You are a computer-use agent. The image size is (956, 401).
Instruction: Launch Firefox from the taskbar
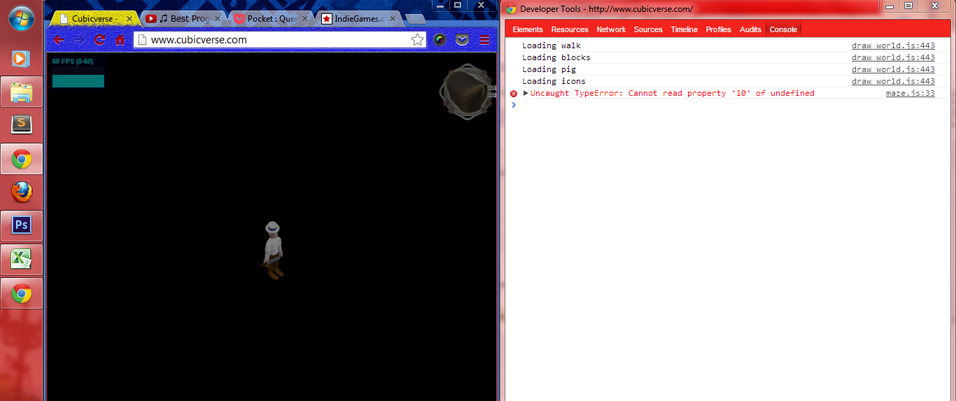[x=21, y=191]
